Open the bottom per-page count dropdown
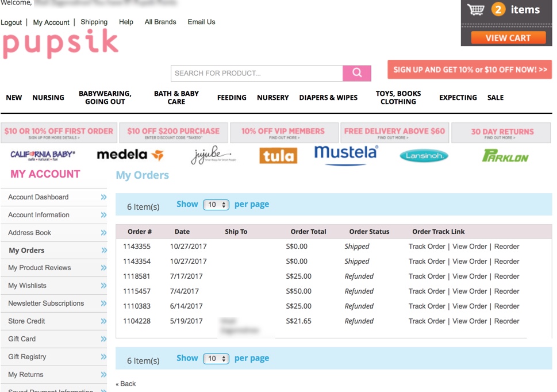This screenshot has height=392, width=557. point(216,359)
